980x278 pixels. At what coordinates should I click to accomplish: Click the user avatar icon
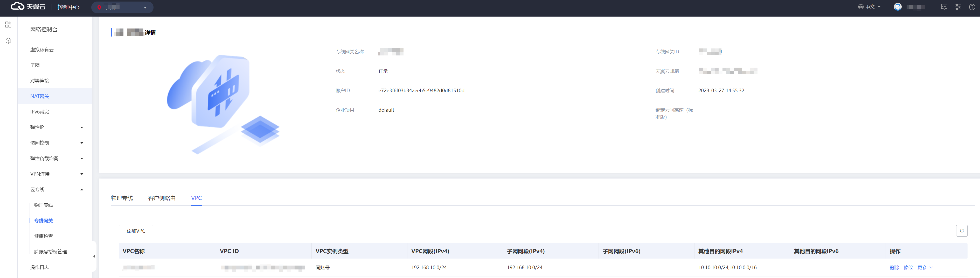[898, 7]
